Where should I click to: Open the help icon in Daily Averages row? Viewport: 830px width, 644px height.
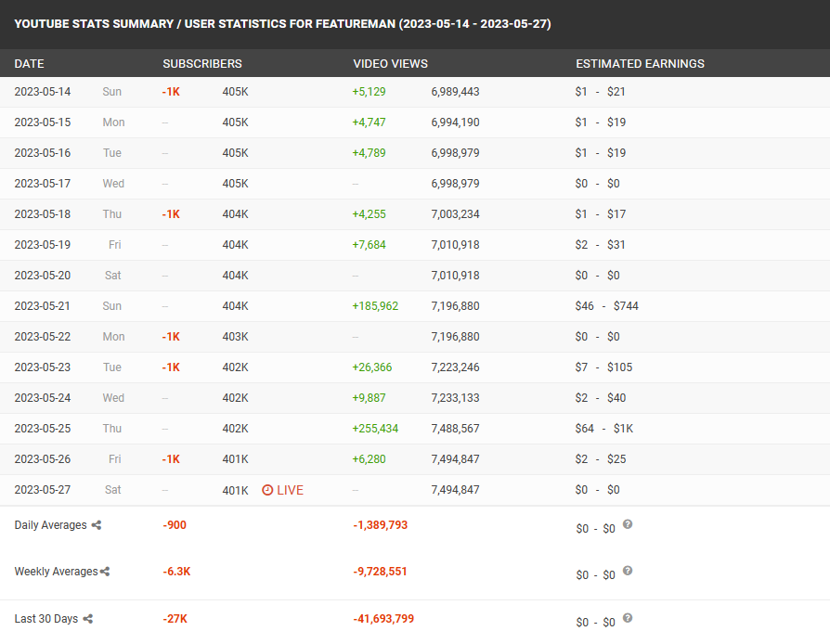[628, 524]
